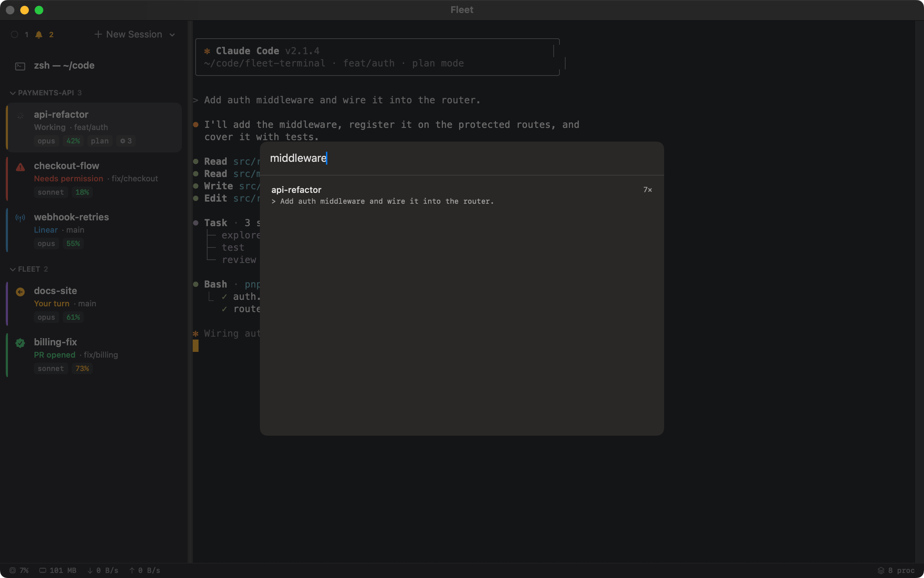Screen dimensions: 924x578
Task: Click the 42% context badge on api-refactor
Action: 73,141
